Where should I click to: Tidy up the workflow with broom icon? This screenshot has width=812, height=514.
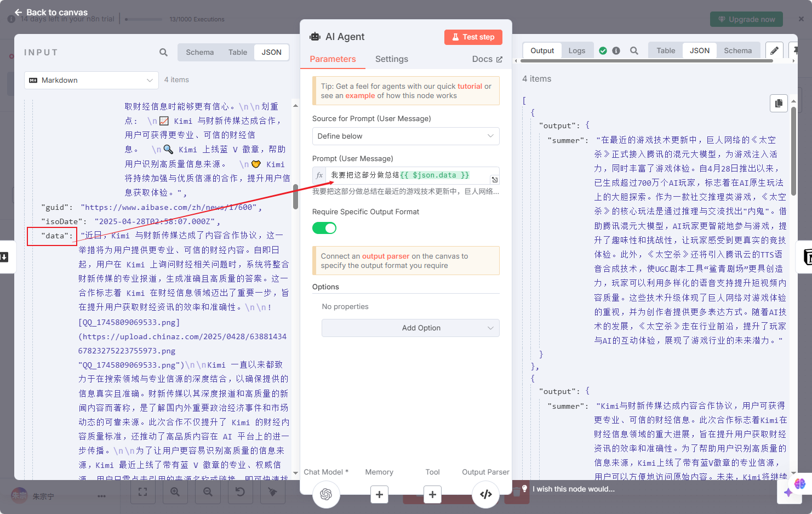pyautogui.click(x=272, y=492)
